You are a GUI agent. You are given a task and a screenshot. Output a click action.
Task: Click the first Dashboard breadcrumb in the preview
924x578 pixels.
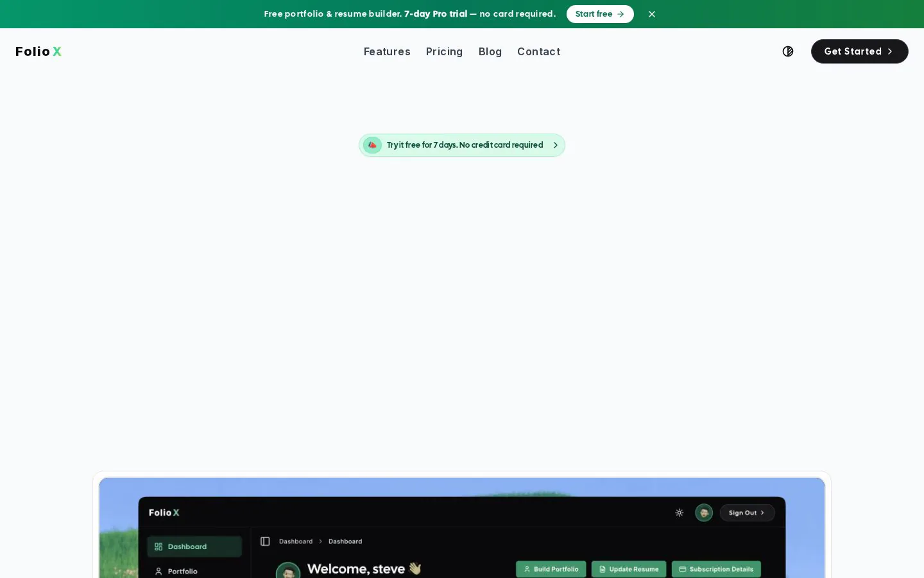click(296, 541)
